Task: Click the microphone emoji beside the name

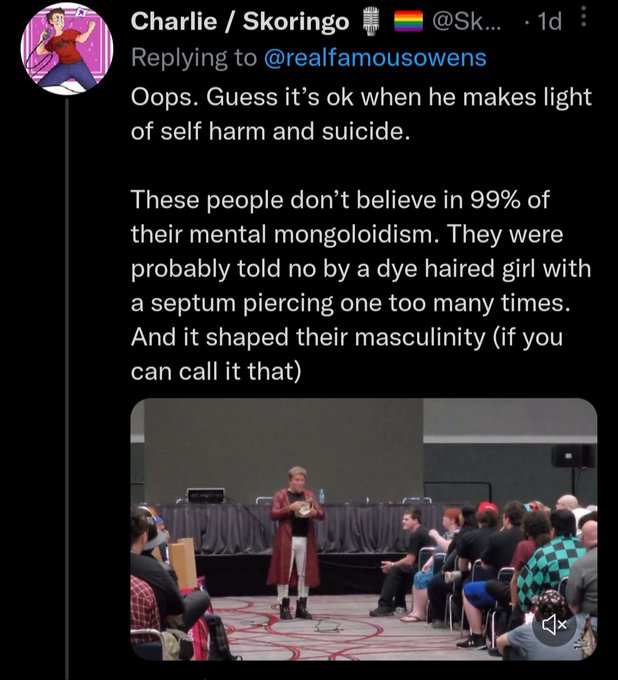Action: 371,22
